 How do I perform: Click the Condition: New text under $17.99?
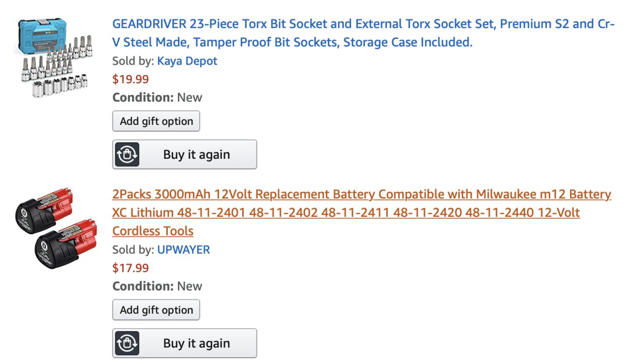tap(157, 286)
